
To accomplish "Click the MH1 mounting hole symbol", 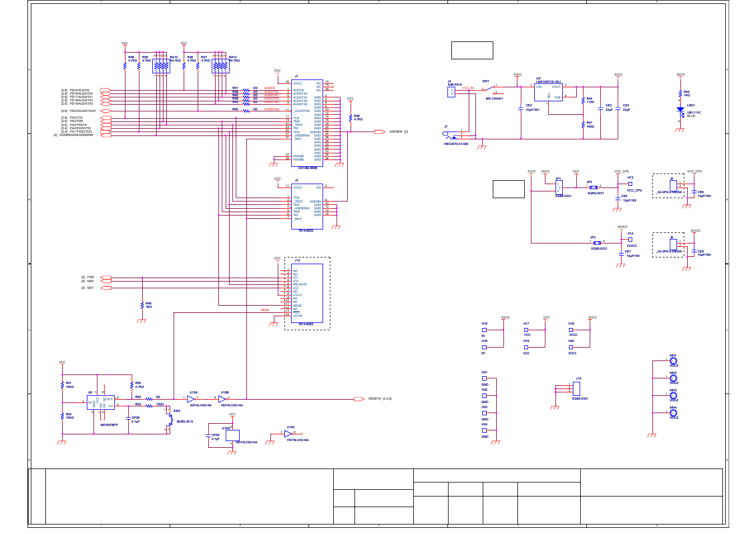I will (674, 361).
